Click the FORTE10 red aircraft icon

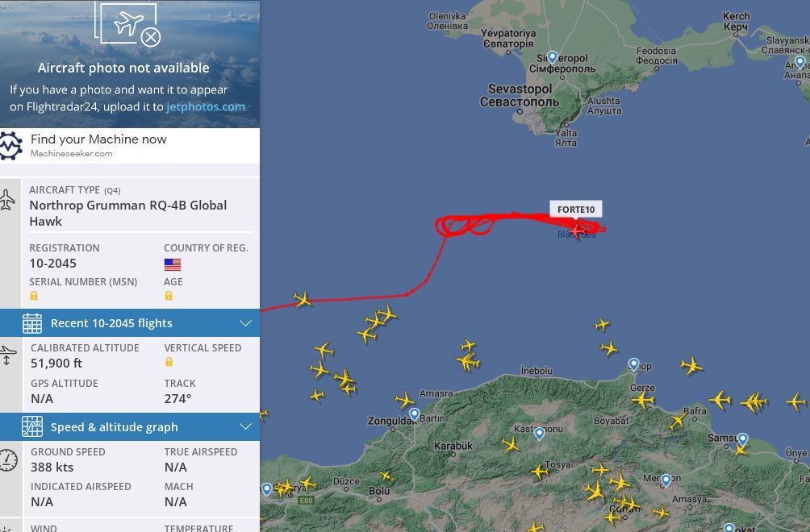pyautogui.click(x=576, y=231)
